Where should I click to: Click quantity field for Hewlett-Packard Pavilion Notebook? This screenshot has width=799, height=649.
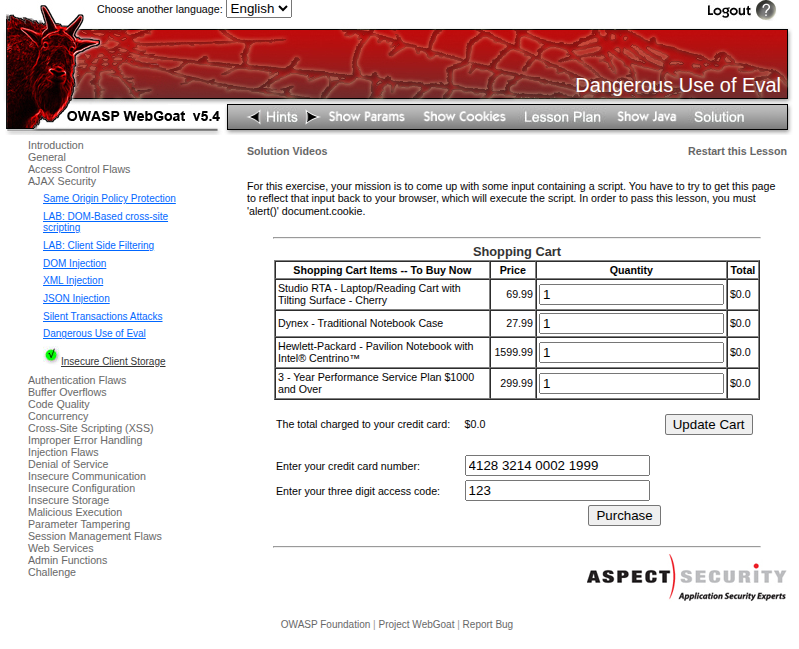[631, 353]
